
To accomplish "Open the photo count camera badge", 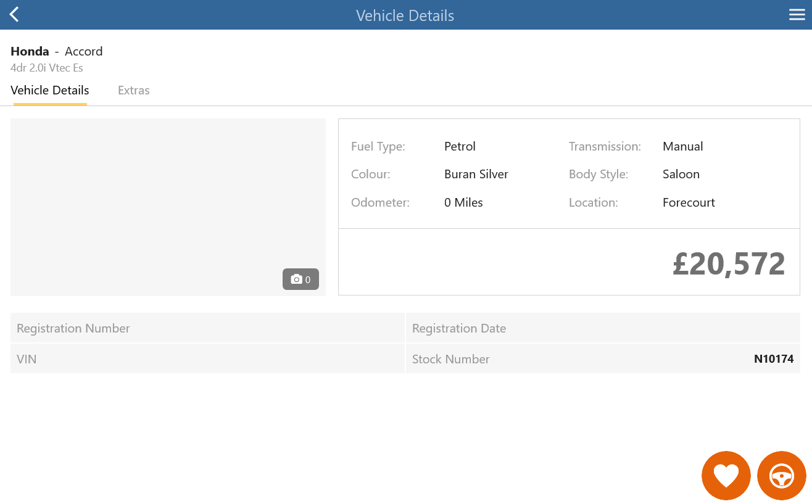I will (300, 279).
